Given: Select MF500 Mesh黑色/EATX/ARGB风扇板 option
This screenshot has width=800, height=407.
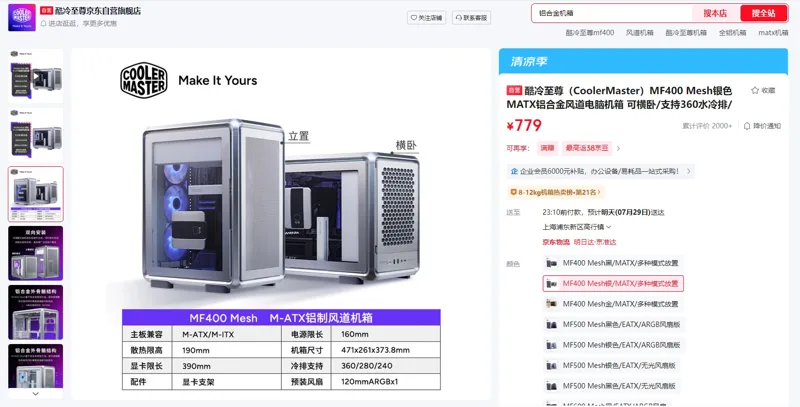Looking at the screenshot, I should [614, 324].
